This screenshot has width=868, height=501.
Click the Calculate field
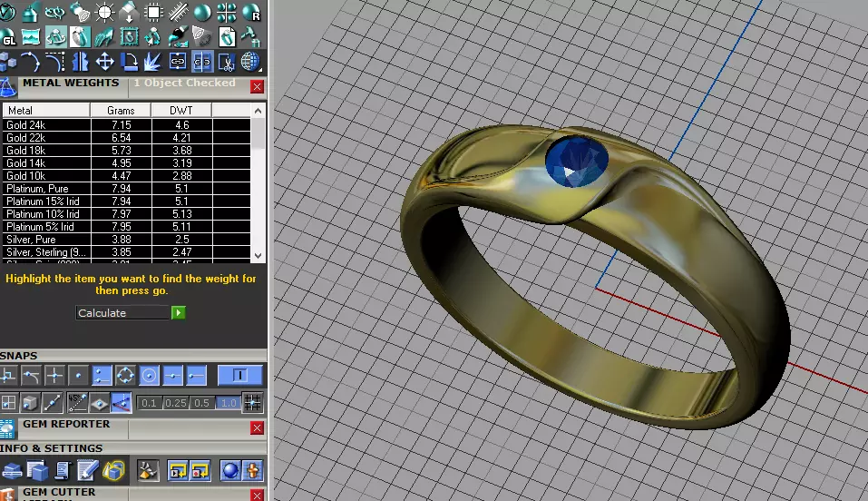(x=122, y=312)
